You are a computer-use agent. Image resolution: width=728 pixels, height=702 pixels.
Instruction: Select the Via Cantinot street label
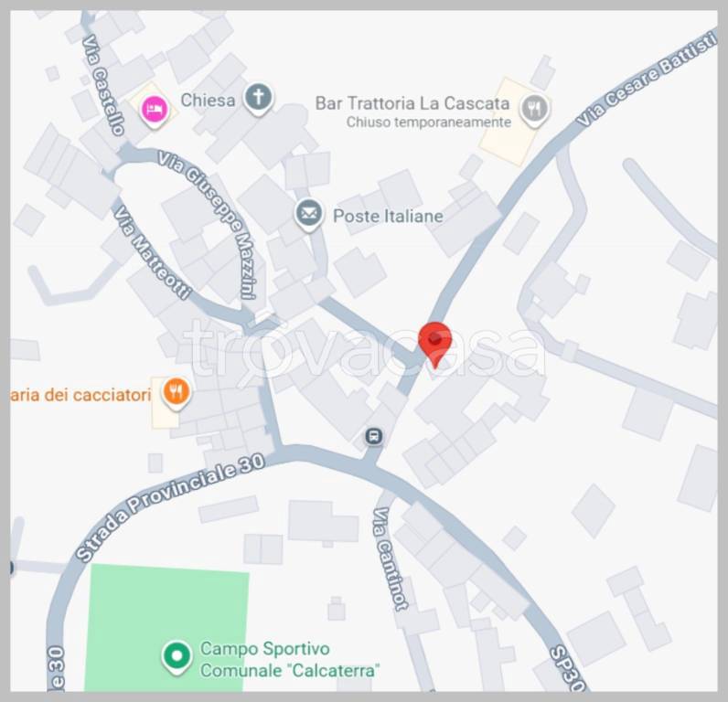pyautogui.click(x=390, y=558)
